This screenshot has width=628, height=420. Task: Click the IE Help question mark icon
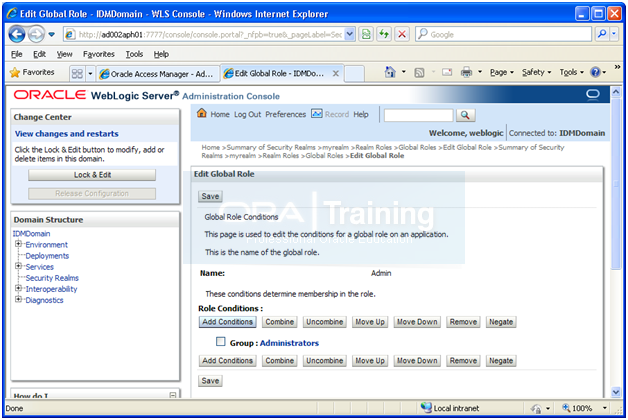pos(596,72)
